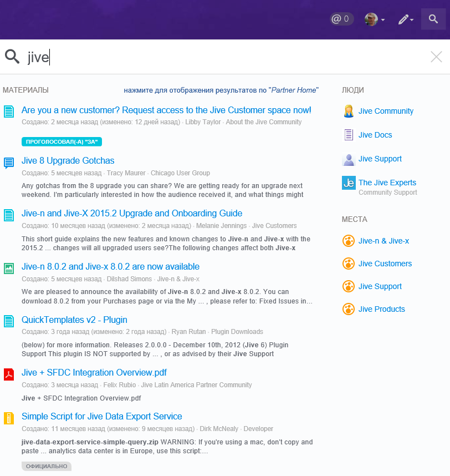450x476 pixels.
Task: Open the user avatar menu
Action: pos(375,19)
